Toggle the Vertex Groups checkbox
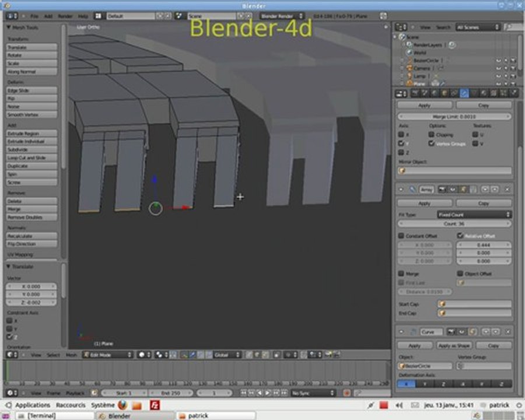This screenshot has width=525, height=420. (x=432, y=143)
